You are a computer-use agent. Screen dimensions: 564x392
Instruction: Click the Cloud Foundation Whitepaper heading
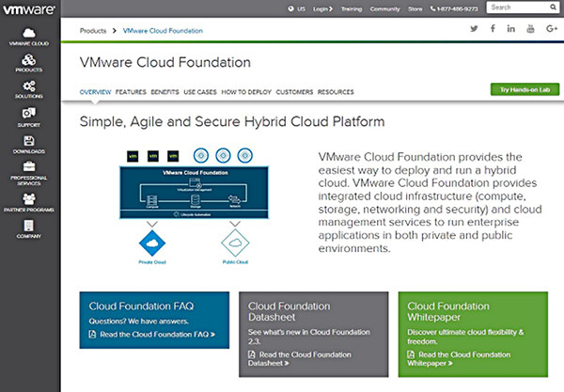448,311
